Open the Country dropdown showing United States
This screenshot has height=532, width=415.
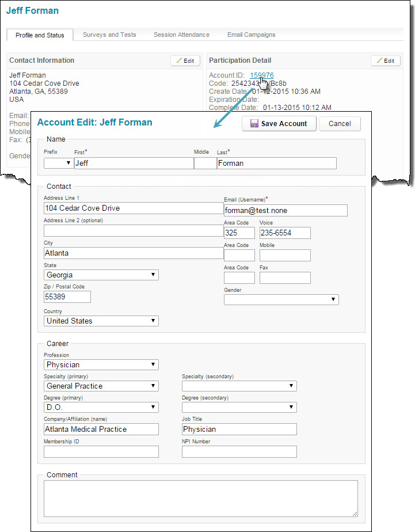click(x=101, y=321)
